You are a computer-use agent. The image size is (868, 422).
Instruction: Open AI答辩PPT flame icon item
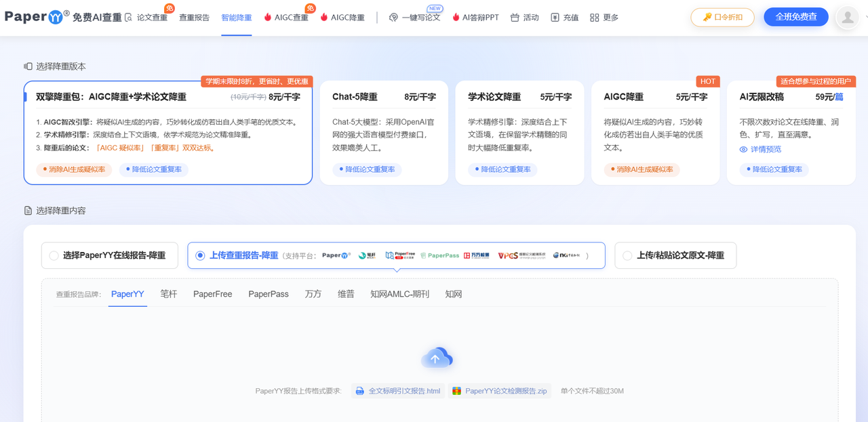[x=475, y=18]
